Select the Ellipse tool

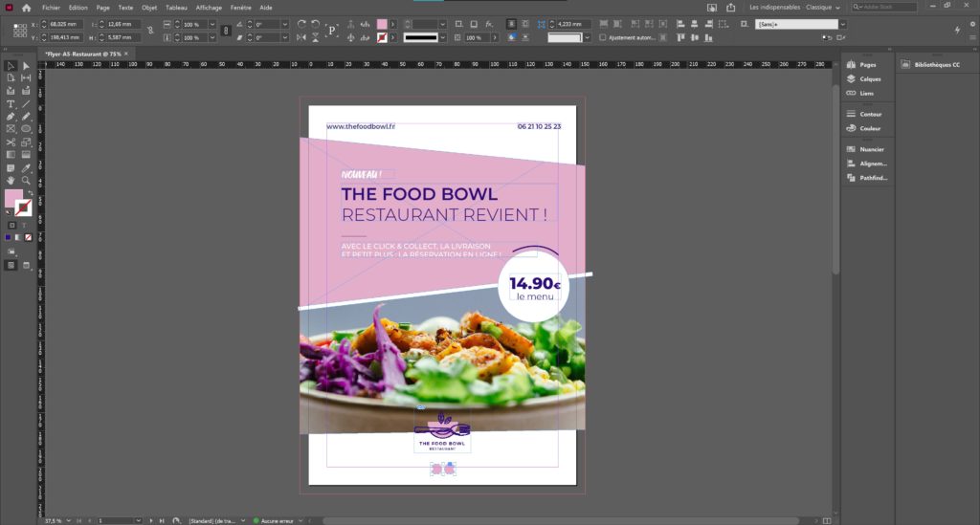click(x=26, y=128)
